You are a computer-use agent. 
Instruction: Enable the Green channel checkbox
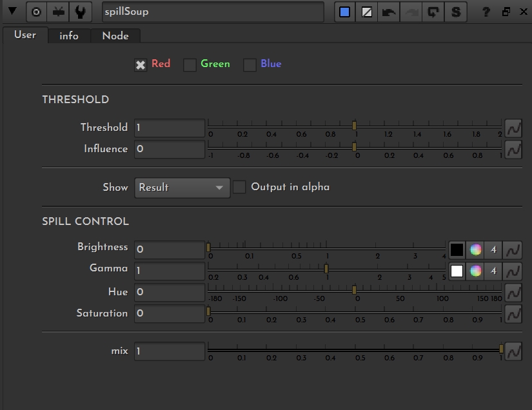pos(190,64)
